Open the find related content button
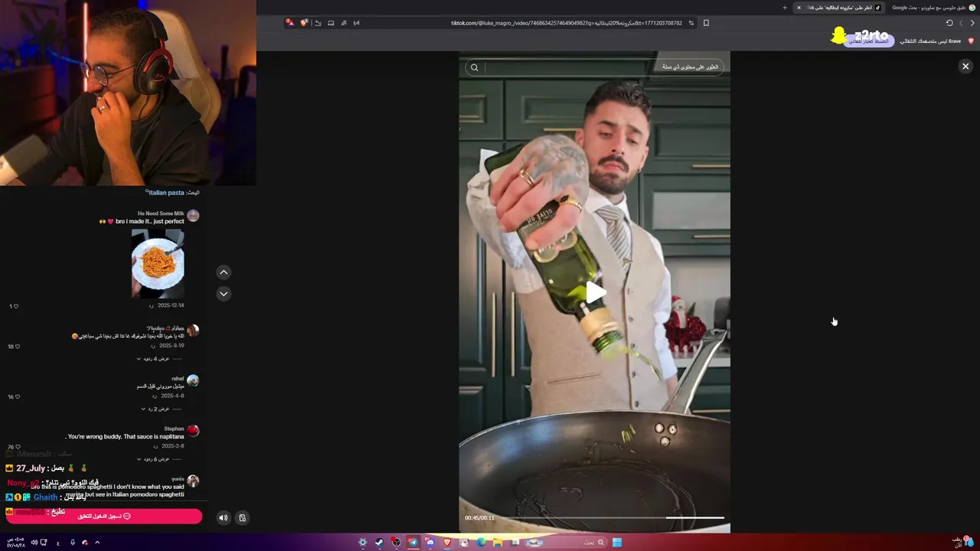The image size is (980, 551). (691, 67)
